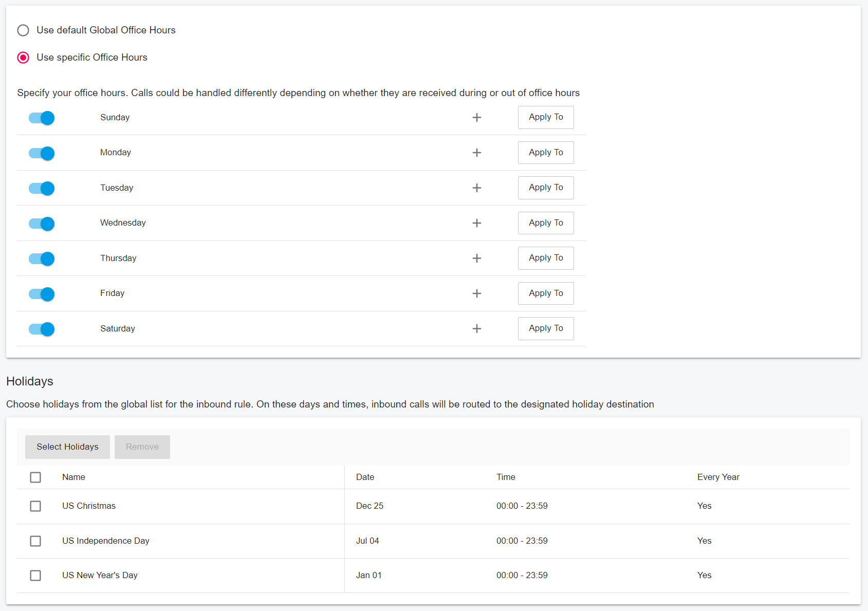Add hours to Sunday with plus icon
The width and height of the screenshot is (868, 611).
pos(477,117)
